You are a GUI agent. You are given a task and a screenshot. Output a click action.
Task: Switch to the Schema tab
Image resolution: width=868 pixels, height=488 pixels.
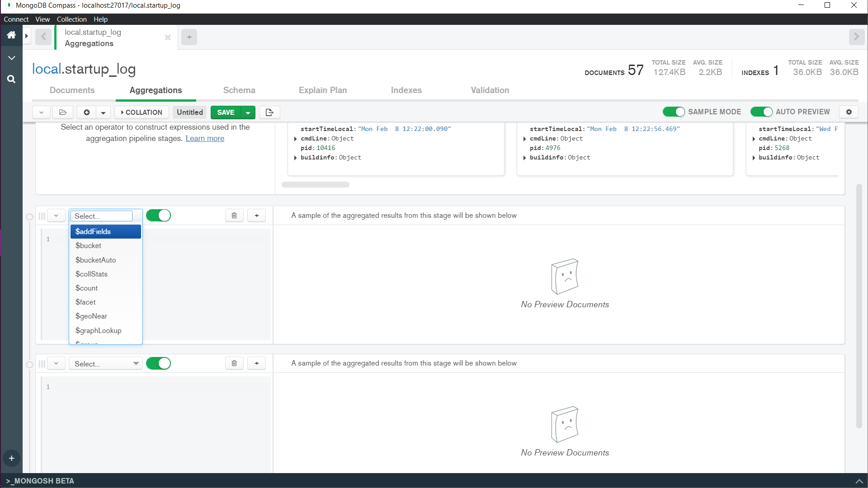point(239,90)
